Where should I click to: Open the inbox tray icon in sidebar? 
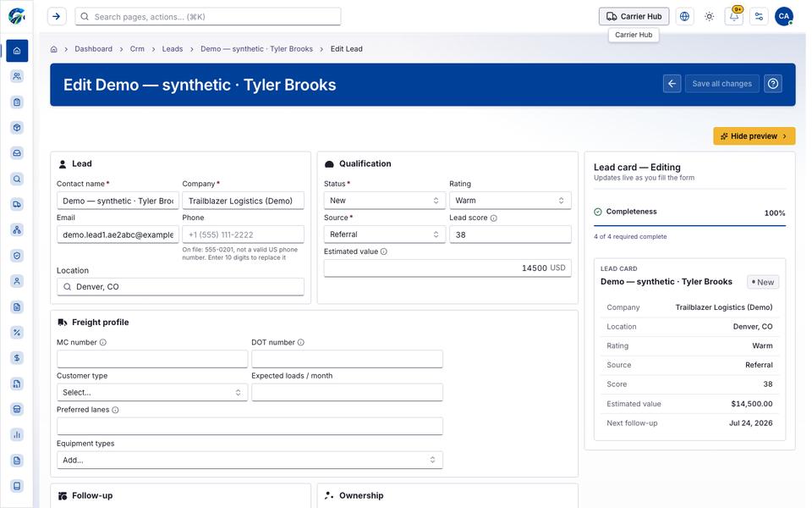coord(17,153)
